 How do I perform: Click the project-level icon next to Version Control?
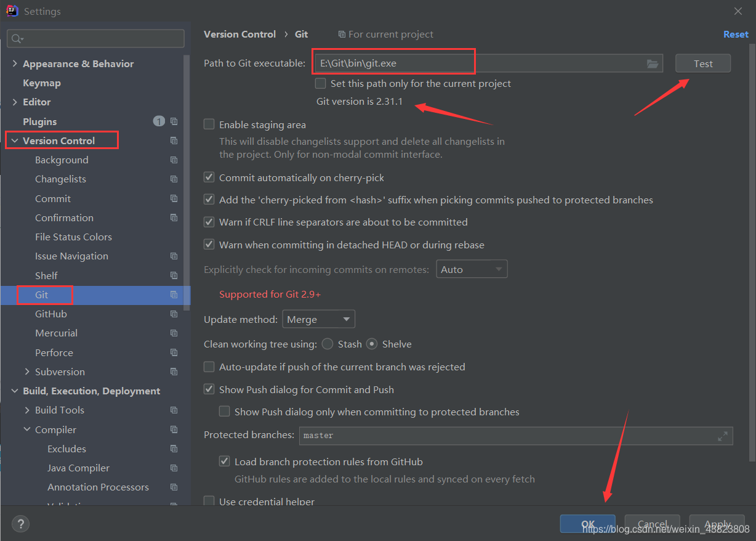pos(174,140)
